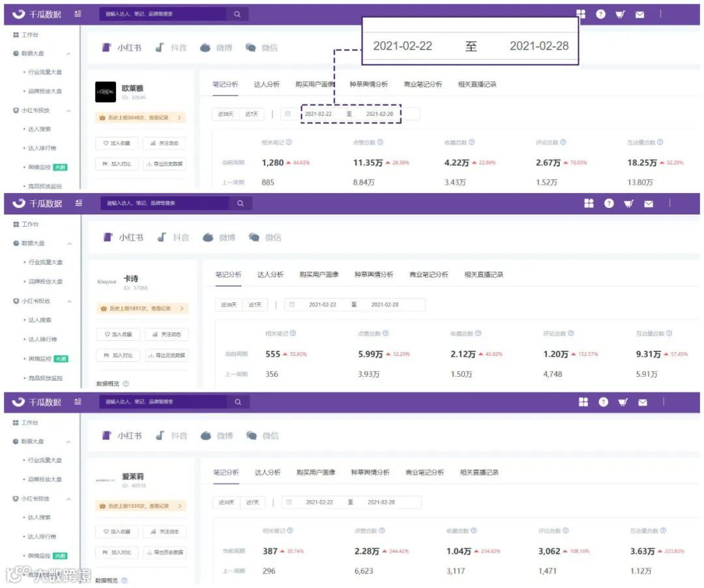The width and height of the screenshot is (704, 588).
Task: Open the 商业笔记分析 tab for 卡诗
Action: coord(429,274)
